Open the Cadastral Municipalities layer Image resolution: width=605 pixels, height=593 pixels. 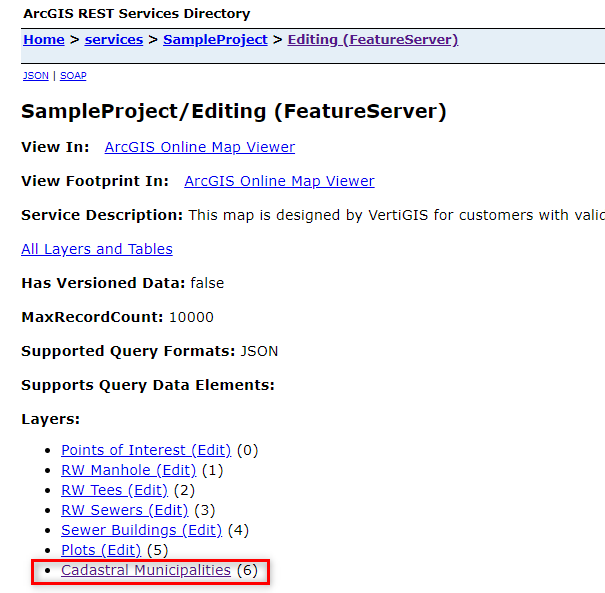coord(146,570)
